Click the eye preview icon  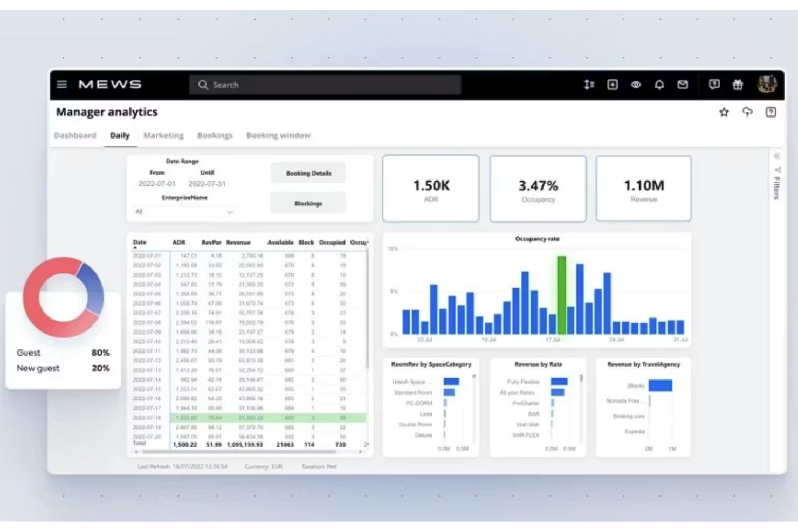coord(636,85)
